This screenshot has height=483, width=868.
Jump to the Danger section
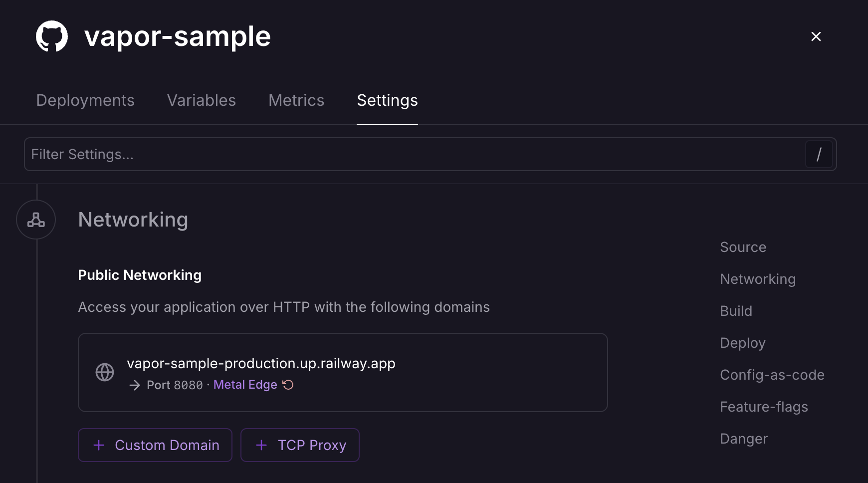[743, 439]
